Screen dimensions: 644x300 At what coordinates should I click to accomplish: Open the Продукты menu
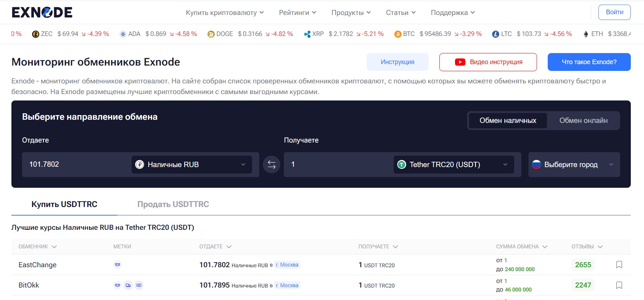tap(351, 12)
